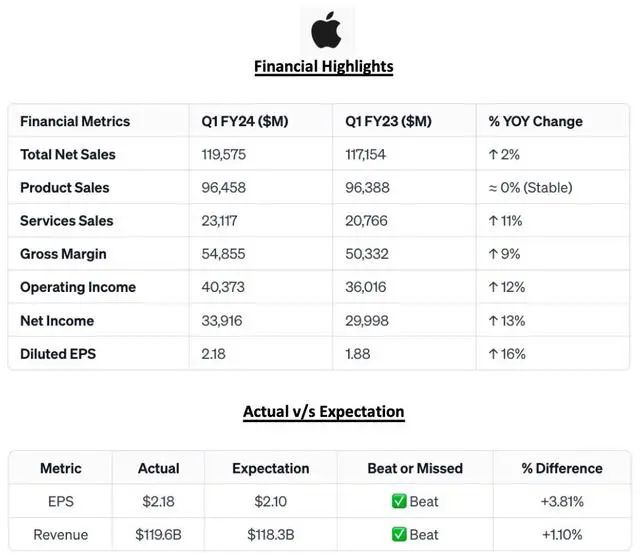Click the up arrow beside 13% for Net Income
640x555 pixels.
tap(492, 321)
